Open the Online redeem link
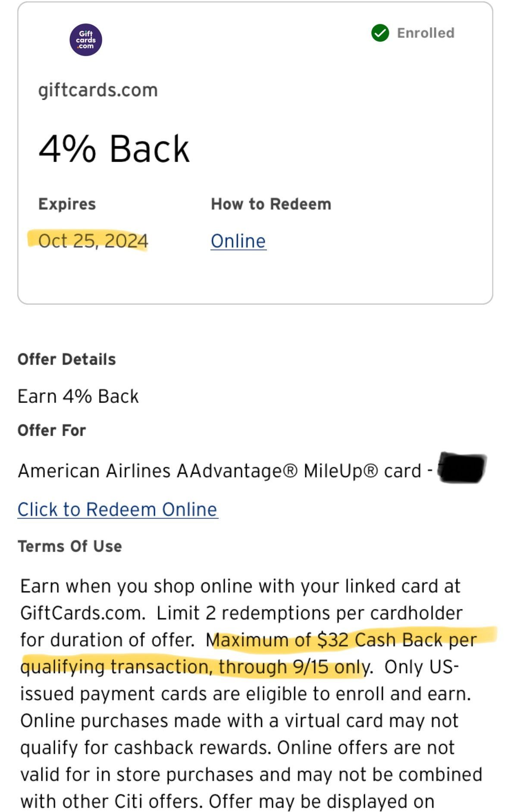Viewport: 508px width, 812px height. [238, 241]
